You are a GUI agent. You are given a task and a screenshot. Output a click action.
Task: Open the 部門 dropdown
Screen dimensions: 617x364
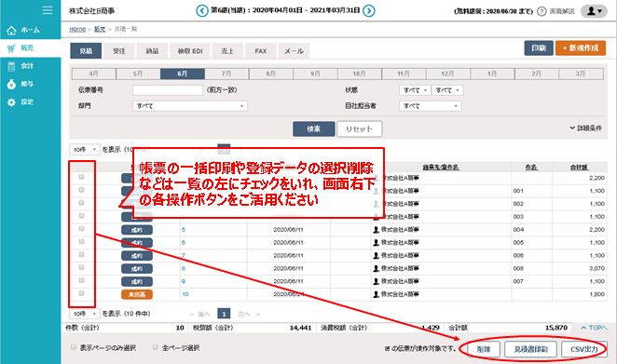click(x=190, y=106)
